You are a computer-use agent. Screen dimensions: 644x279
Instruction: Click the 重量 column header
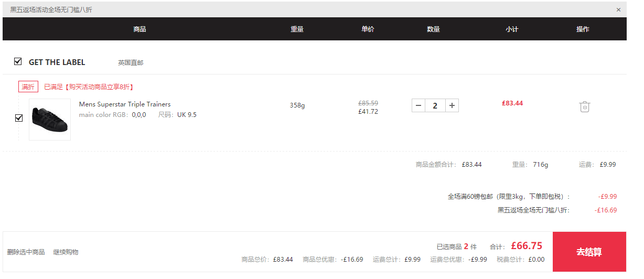pyautogui.click(x=297, y=29)
